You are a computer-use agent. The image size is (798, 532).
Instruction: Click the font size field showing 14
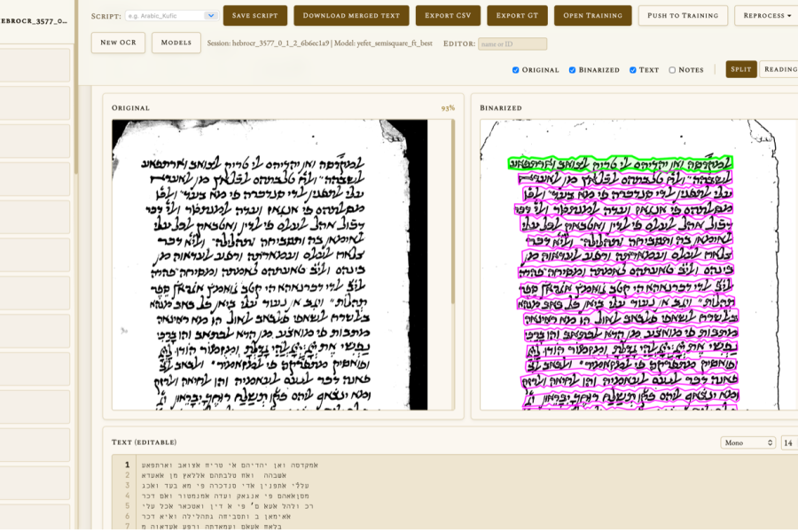[x=789, y=443]
